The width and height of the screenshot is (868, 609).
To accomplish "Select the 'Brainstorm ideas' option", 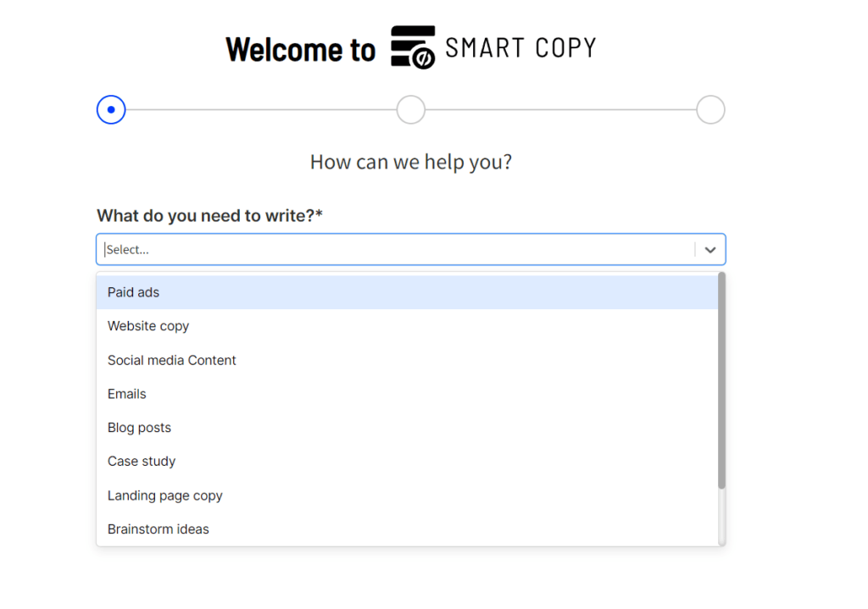I will coord(407,529).
